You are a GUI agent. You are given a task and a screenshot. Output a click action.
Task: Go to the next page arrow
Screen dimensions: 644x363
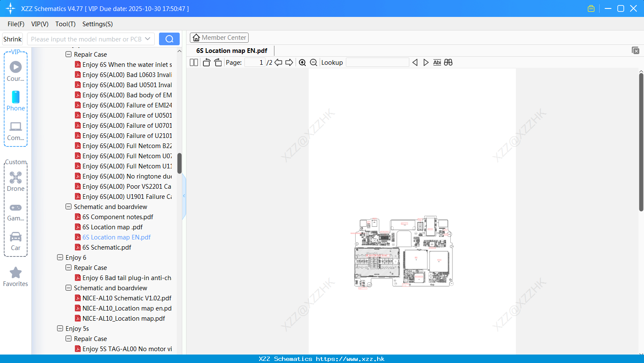pos(289,62)
